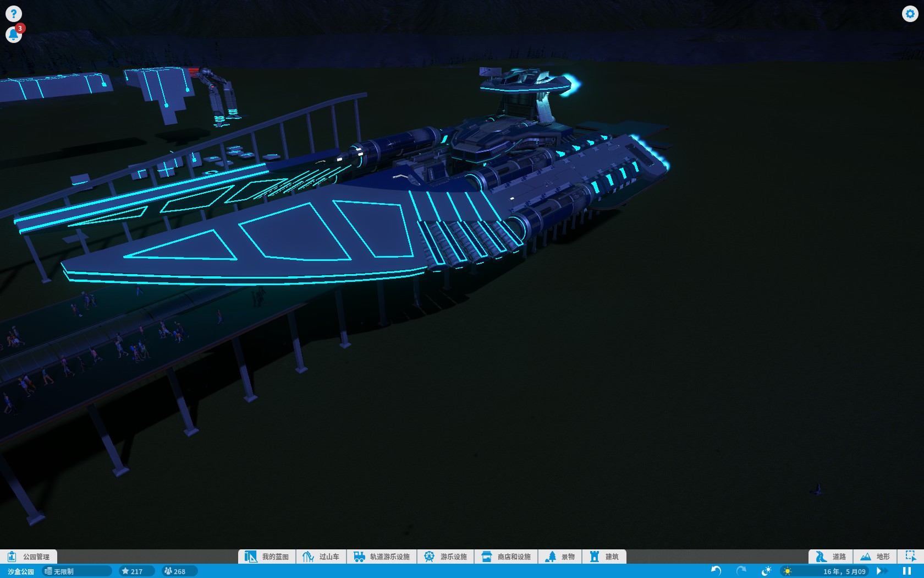Select the 过山车 coasters tab
Image resolution: width=924 pixels, height=578 pixels.
321,557
